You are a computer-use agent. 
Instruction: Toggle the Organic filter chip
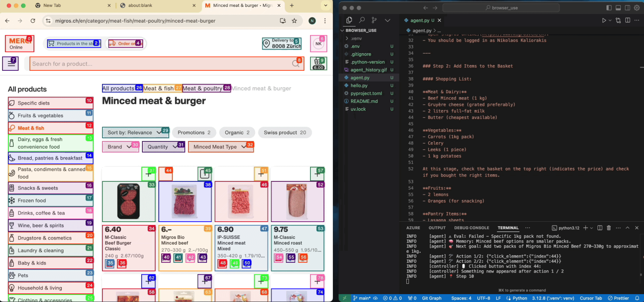[237, 133]
